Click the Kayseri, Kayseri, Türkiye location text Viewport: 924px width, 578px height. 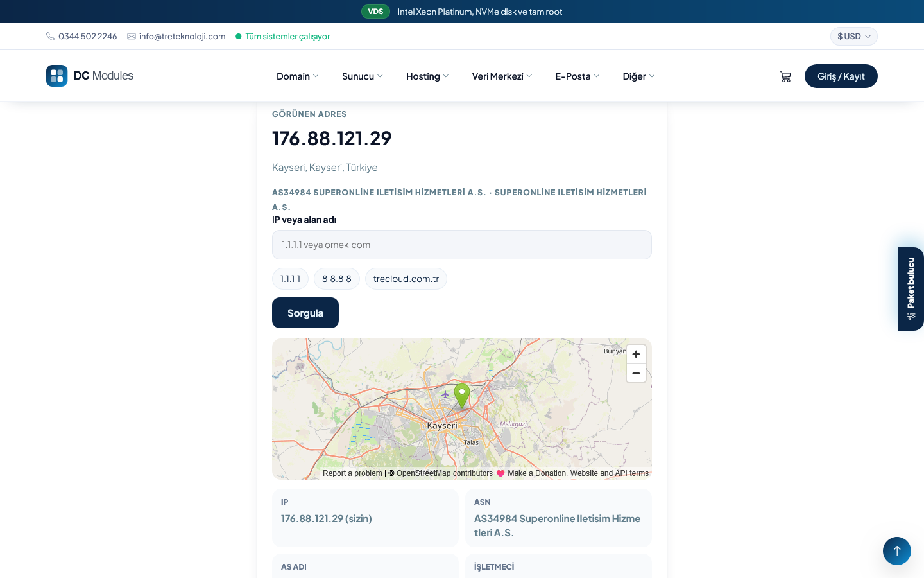(325, 168)
